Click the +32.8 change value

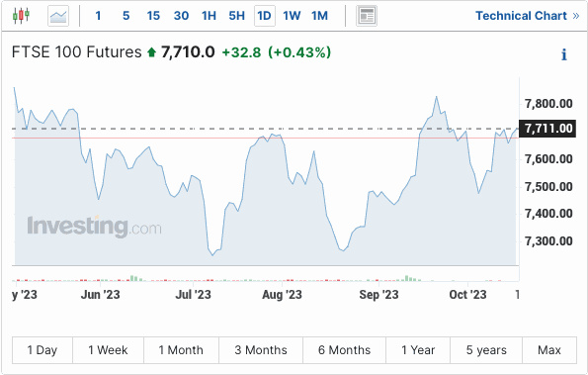(x=241, y=52)
